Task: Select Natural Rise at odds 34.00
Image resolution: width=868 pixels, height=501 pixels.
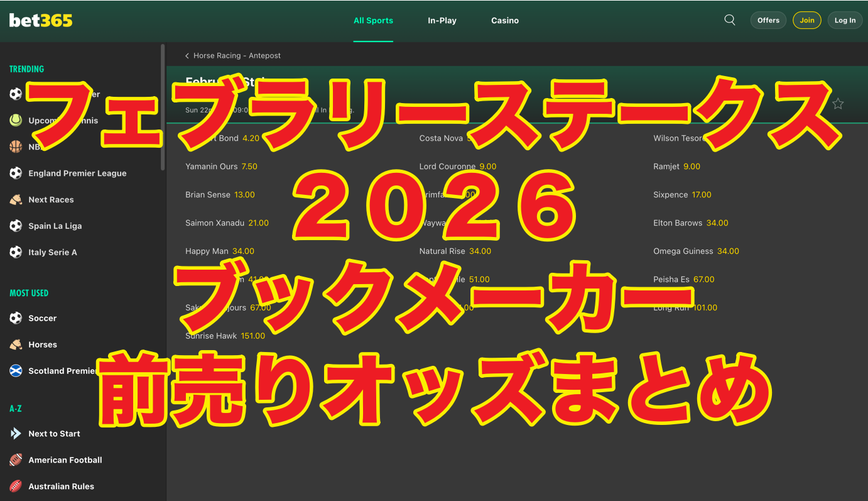Action: pyautogui.click(x=455, y=251)
